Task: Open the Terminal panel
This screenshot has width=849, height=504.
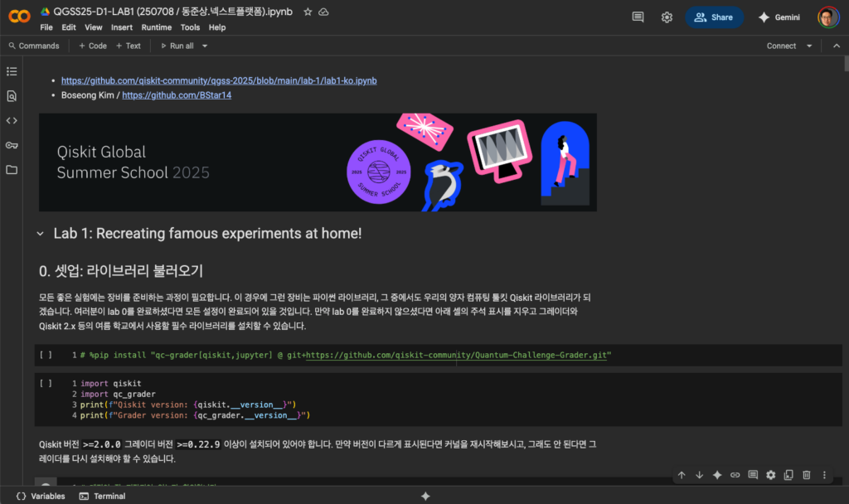Action: [102, 496]
